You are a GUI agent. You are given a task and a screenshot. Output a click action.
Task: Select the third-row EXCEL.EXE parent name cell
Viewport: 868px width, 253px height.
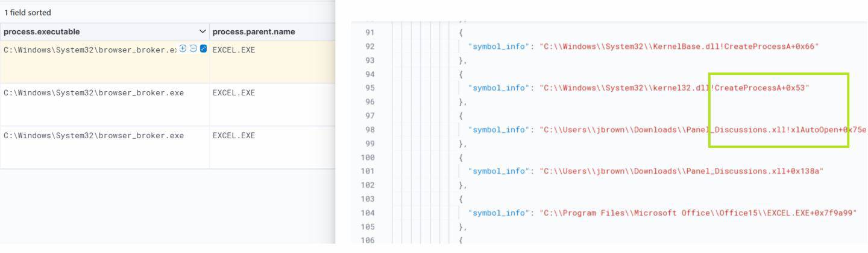point(234,136)
